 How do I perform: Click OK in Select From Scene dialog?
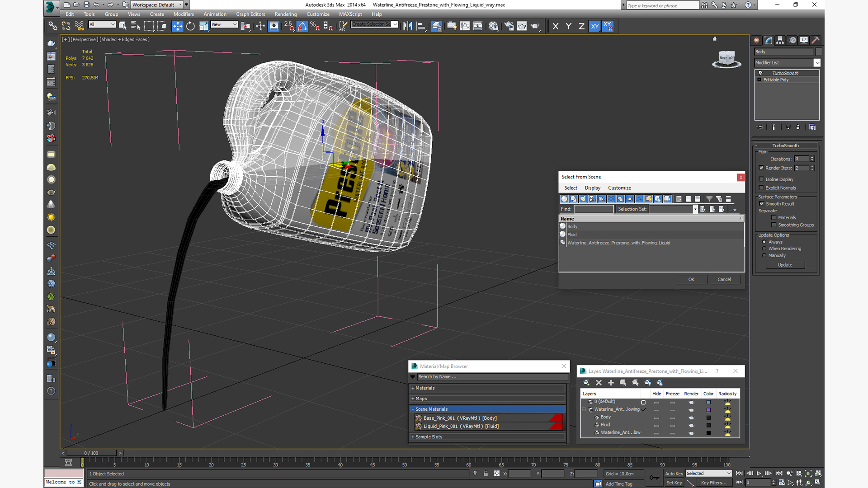(x=691, y=279)
